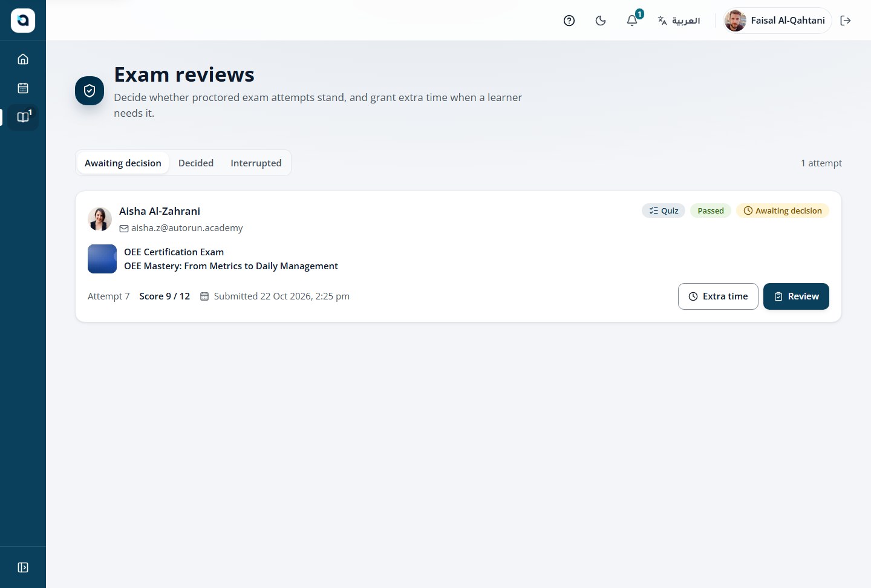Click the Passed badge
871x588 pixels.
(x=711, y=211)
